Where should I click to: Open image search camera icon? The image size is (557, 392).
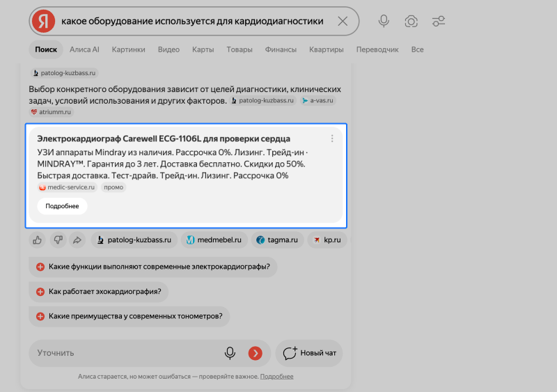click(x=411, y=22)
